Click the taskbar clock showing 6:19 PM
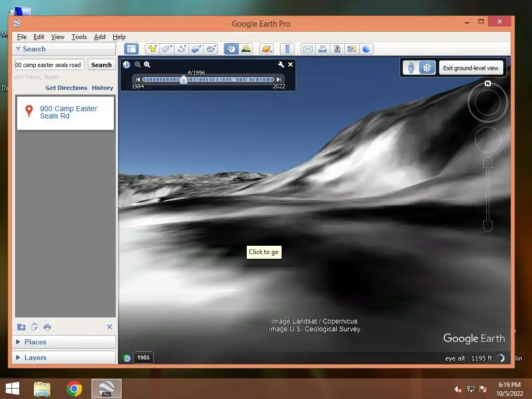 [x=509, y=389]
